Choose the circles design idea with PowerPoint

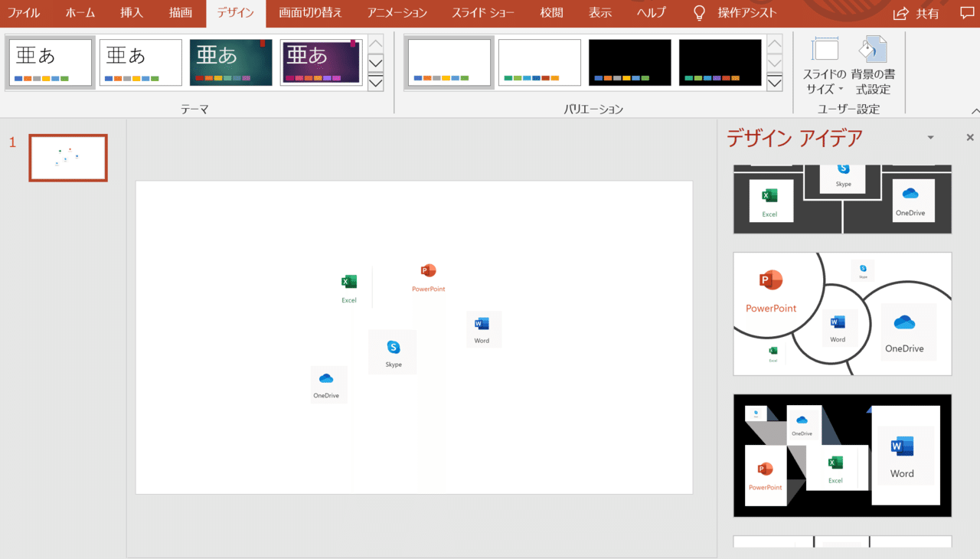pyautogui.click(x=842, y=314)
